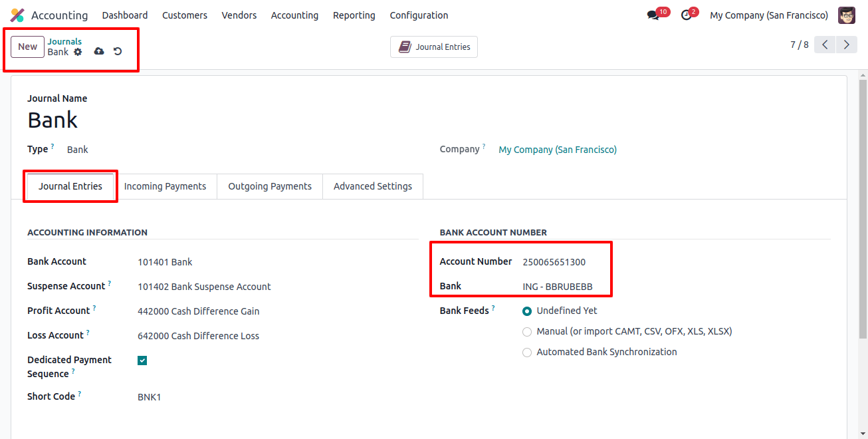Click the discard changes undo icon
Screen dimensions: 868x439
118,51
